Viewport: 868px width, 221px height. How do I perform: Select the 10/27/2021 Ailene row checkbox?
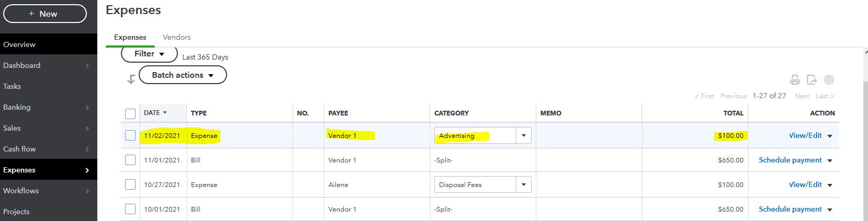(130, 184)
